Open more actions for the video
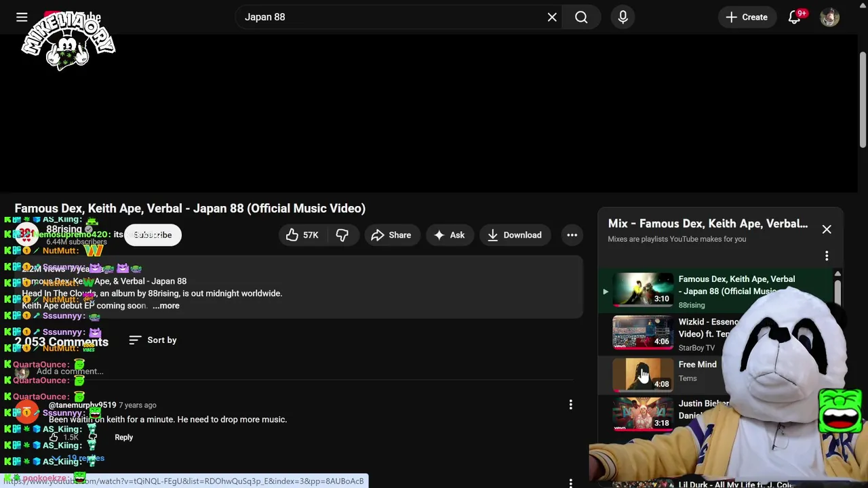The width and height of the screenshot is (868, 488). pyautogui.click(x=572, y=235)
